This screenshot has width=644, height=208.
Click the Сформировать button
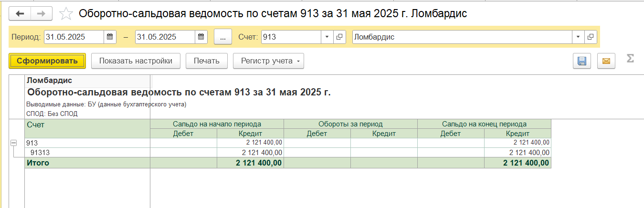47,61
